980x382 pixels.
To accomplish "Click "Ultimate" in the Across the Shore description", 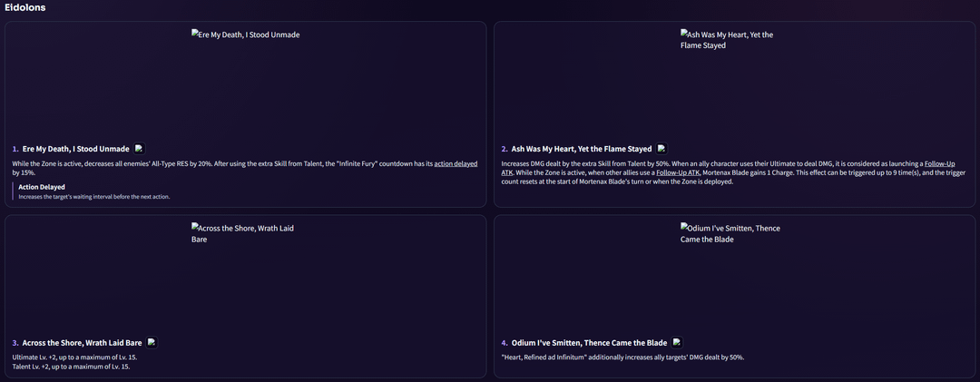I will click(26, 358).
